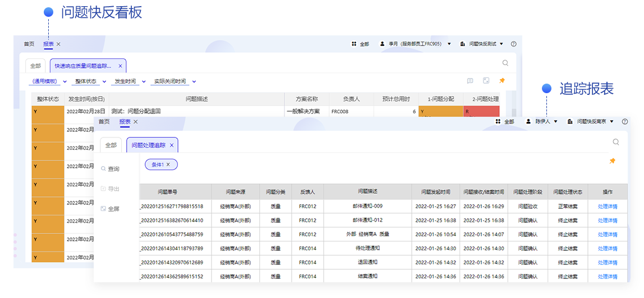Click the search icon in the 问题处理追踪 window
Viewport: 644px width, 298px height.
[x=616, y=143]
